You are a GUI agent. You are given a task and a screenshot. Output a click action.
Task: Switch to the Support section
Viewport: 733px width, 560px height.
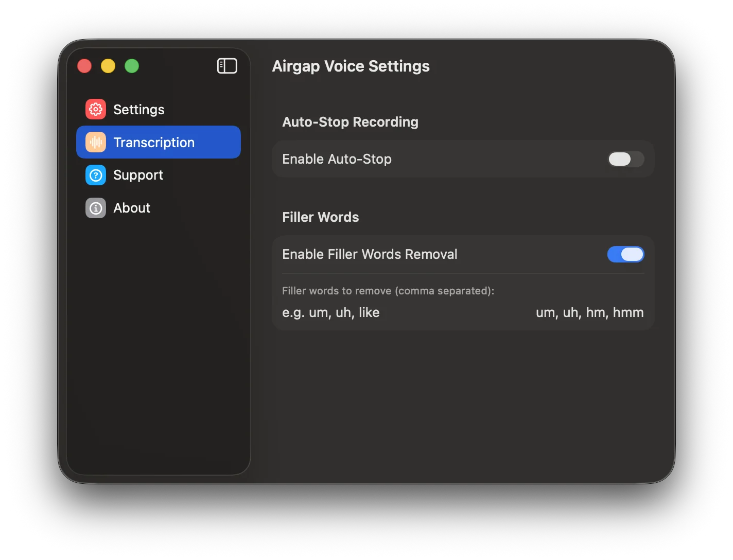(138, 175)
